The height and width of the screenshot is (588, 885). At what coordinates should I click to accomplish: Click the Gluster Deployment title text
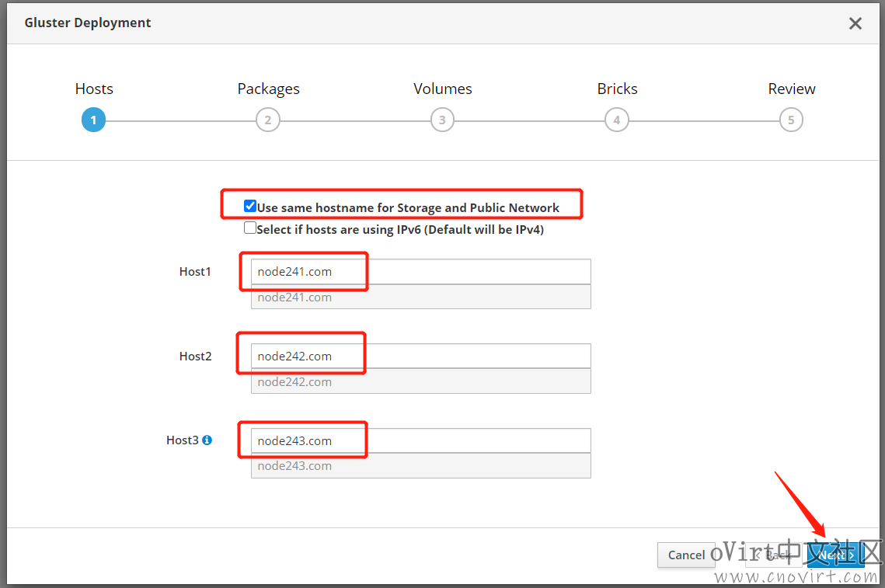click(88, 23)
